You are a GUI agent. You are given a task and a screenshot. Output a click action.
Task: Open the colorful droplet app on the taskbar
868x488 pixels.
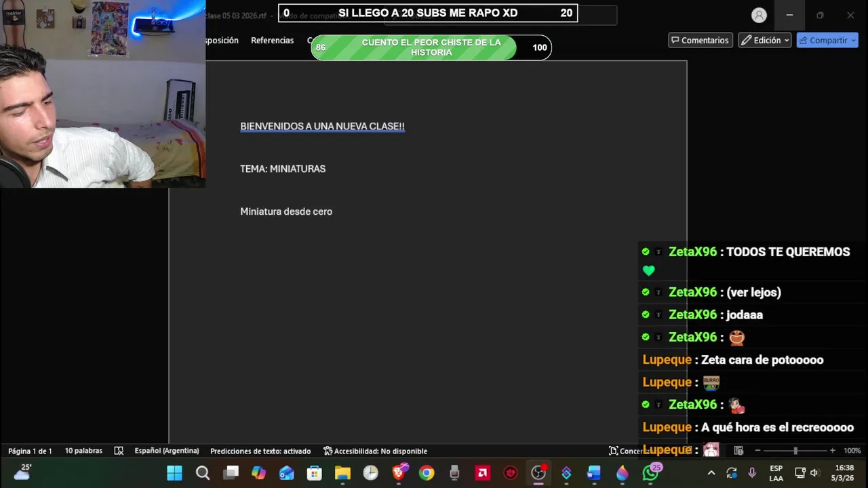[623, 473]
